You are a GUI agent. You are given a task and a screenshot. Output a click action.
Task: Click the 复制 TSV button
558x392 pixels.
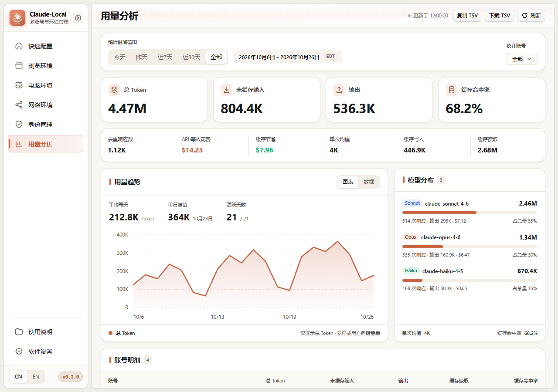(467, 16)
